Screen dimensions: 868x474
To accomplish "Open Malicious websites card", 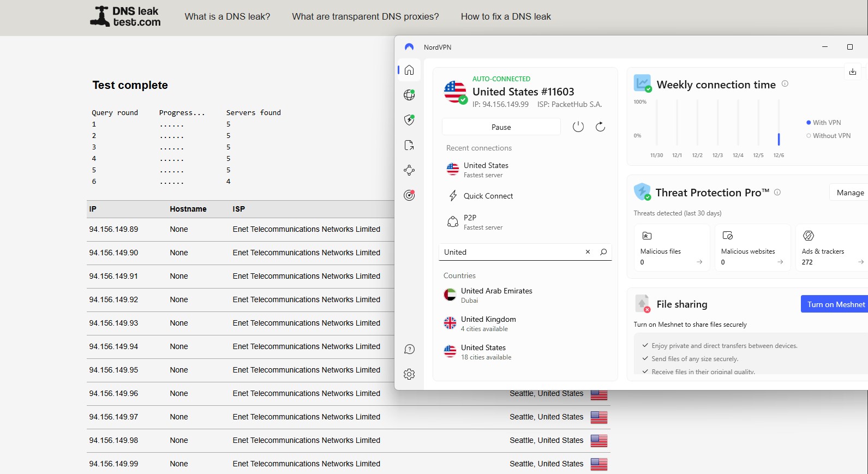I will pyautogui.click(x=752, y=248).
